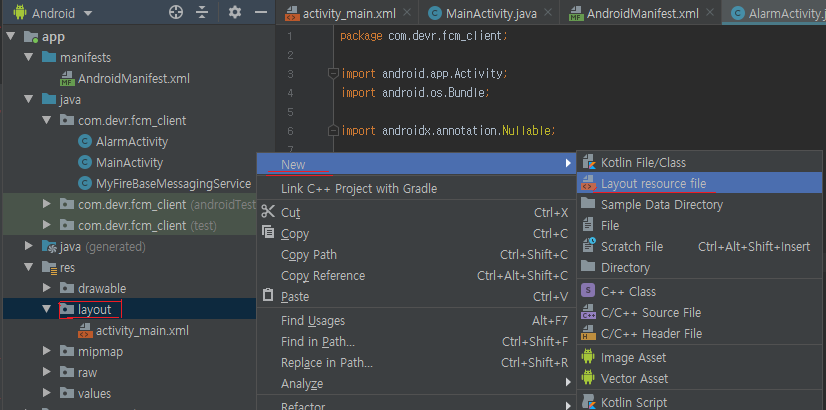Collapse the res folder
The height and width of the screenshot is (410, 826).
(x=28, y=268)
